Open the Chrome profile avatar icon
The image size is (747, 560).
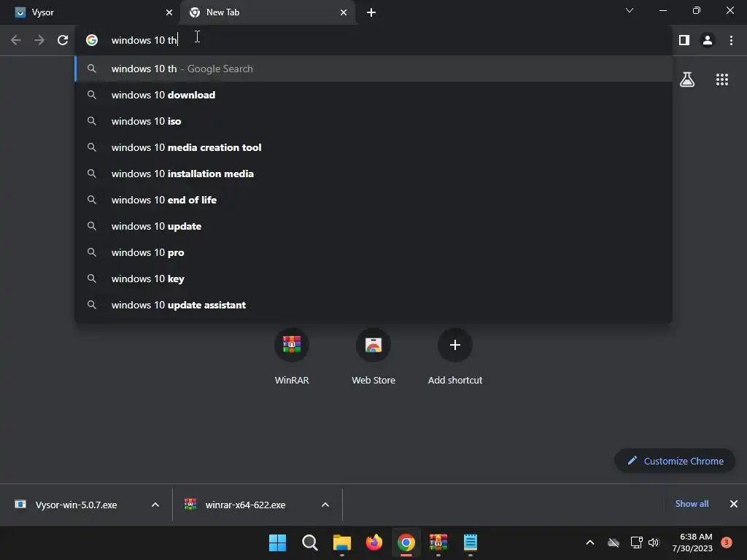[708, 41]
